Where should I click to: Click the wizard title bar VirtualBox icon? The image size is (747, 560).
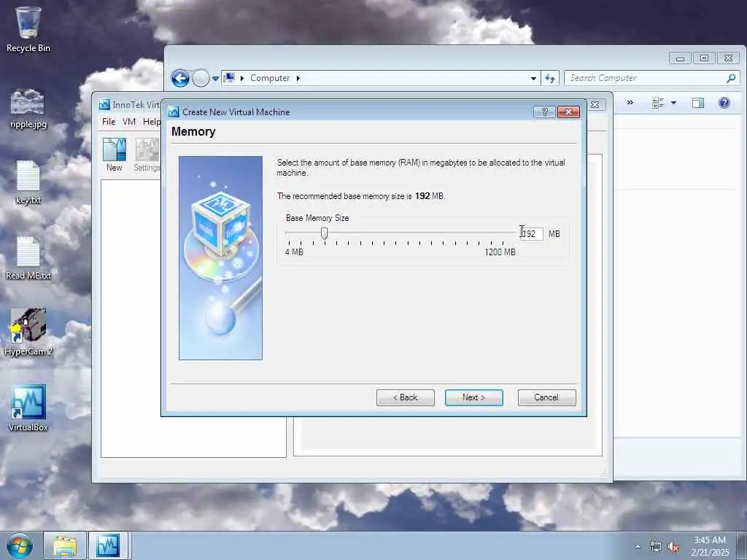(x=174, y=112)
